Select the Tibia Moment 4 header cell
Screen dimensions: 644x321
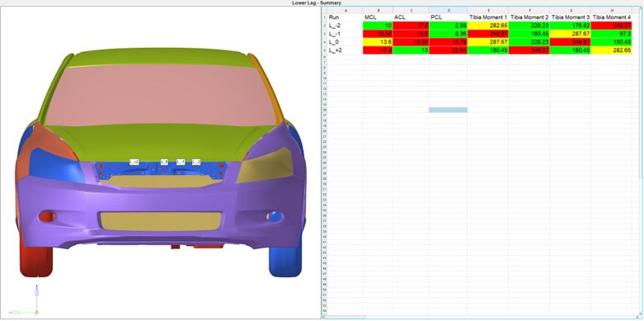click(612, 17)
